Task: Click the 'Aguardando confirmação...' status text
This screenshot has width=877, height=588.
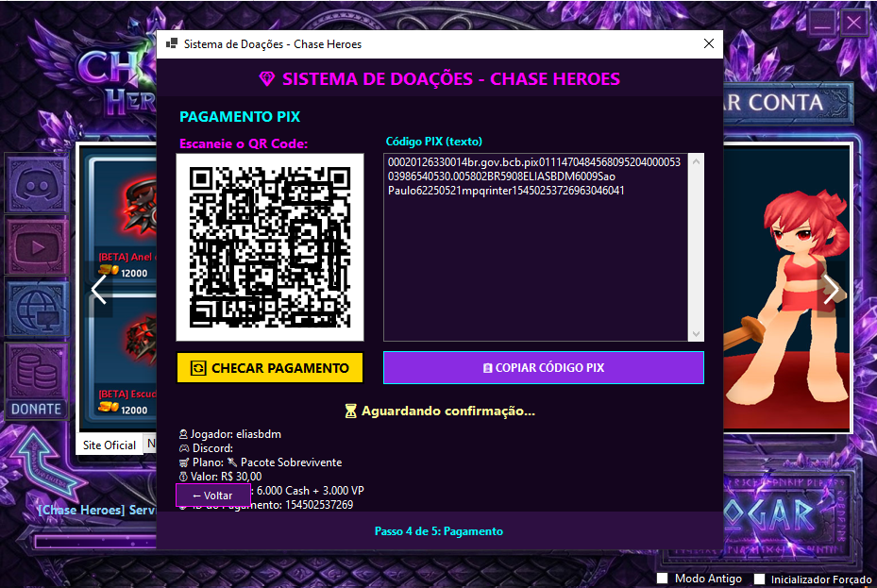Action: (440, 412)
